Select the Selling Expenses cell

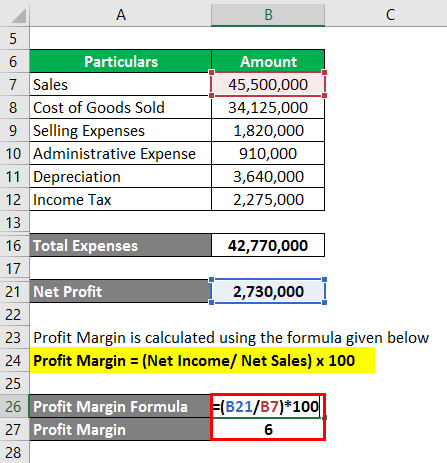(120, 130)
